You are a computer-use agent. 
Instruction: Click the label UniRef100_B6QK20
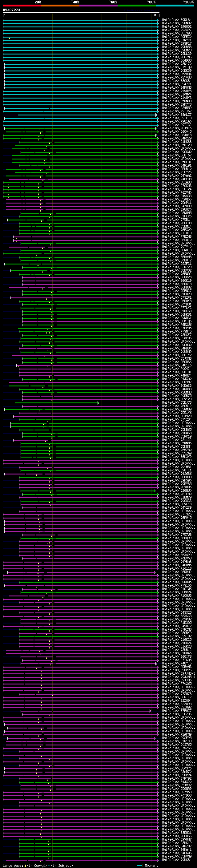point(176,277)
